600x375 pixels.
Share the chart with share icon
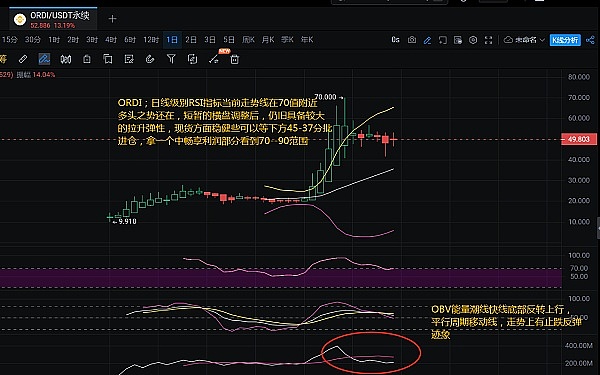[590, 40]
